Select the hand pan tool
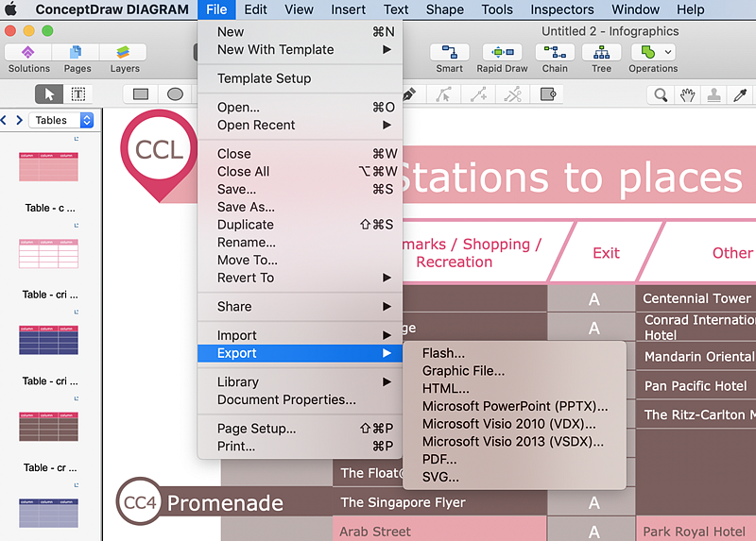The width and height of the screenshot is (756, 541). click(688, 95)
